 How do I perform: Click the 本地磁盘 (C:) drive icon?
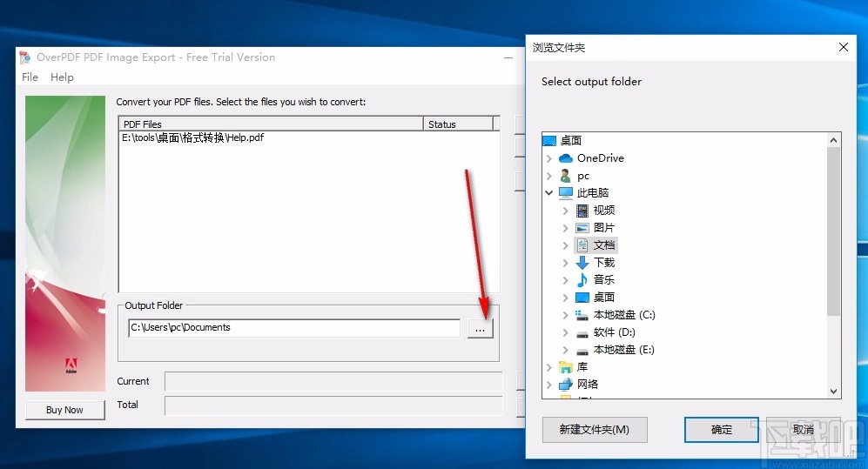(582, 315)
